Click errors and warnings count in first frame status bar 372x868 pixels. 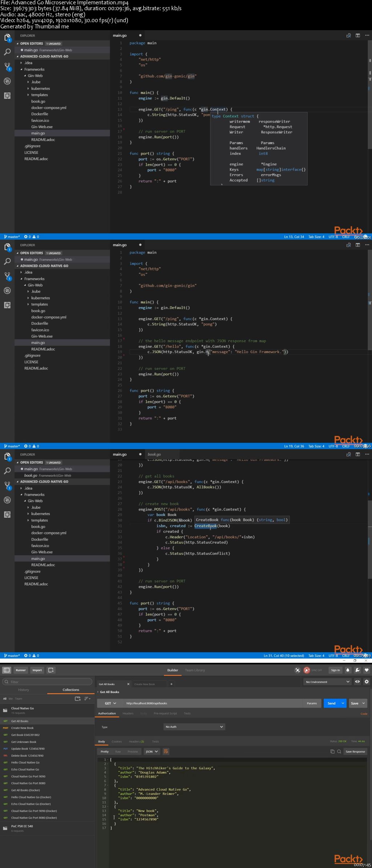32,237
